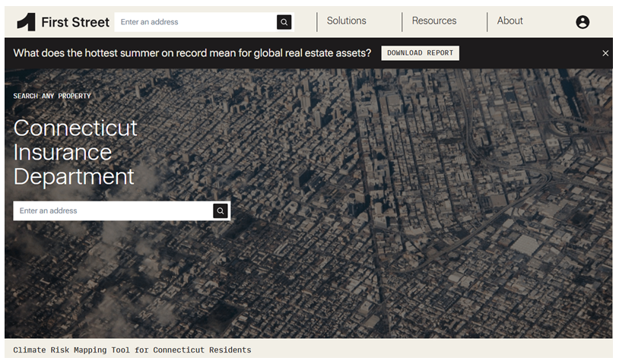The image size is (619, 364).
Task: Click the Climate Risk Mapping Tool caption
Action: (x=132, y=350)
